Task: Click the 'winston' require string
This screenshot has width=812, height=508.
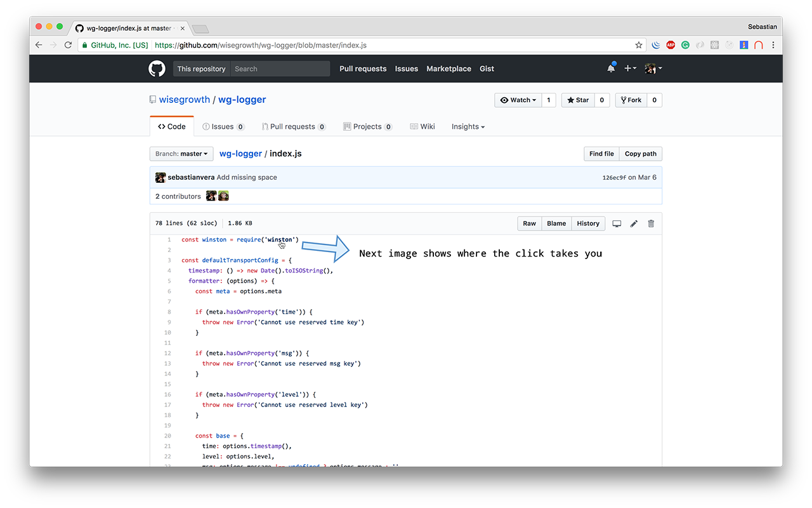Action: (x=280, y=239)
